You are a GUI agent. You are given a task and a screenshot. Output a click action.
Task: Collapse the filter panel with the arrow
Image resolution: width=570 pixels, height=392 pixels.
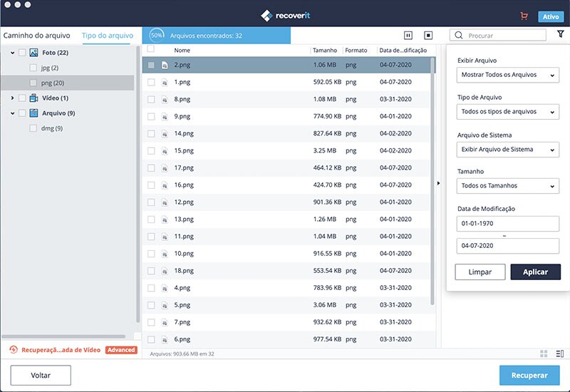pyautogui.click(x=438, y=183)
